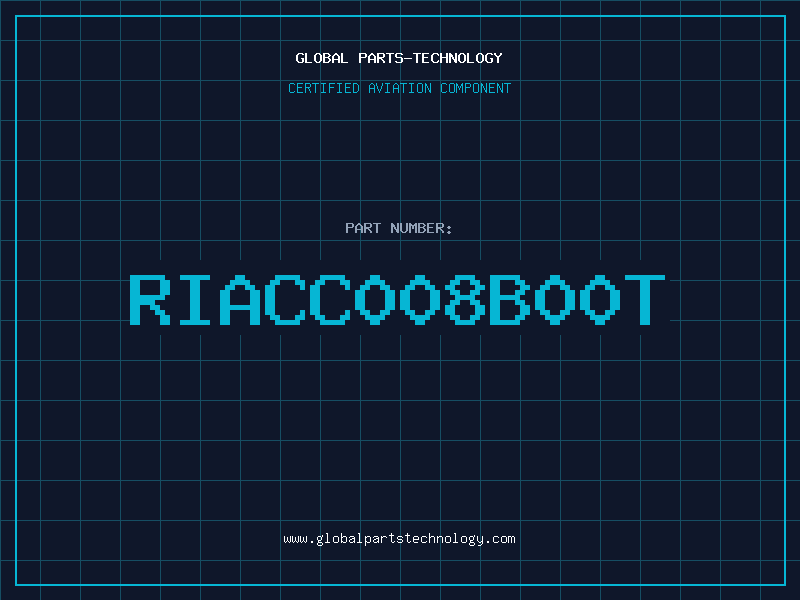Screen dimensions: 800x600
Task: Click the word PART in the label
Action: pos(362,228)
